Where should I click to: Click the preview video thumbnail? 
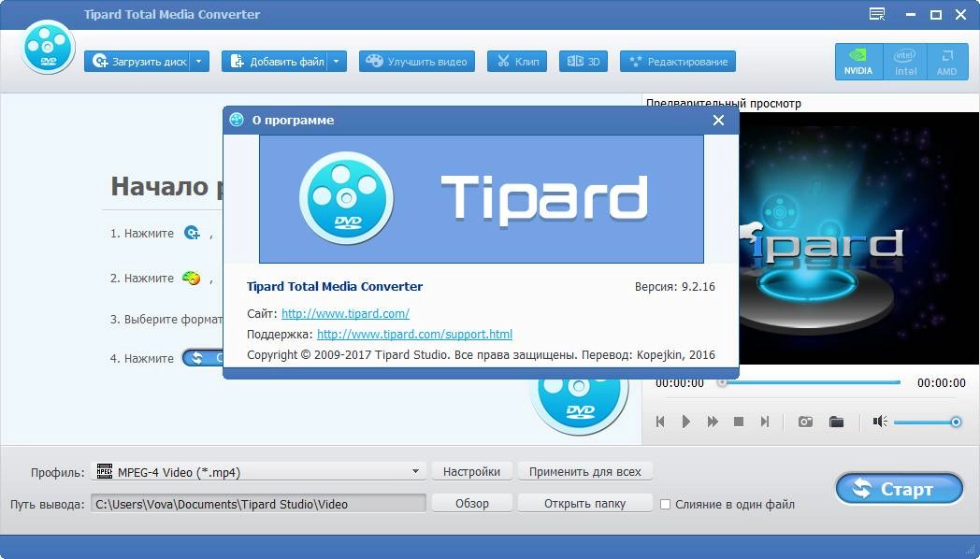click(x=858, y=238)
